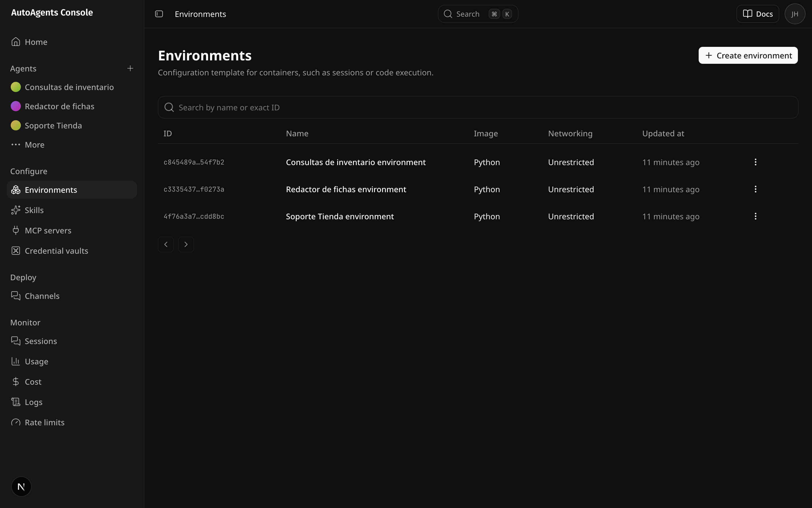Click ID 4f76a3a7…cdd8bc
This screenshot has height=508, width=812.
(x=194, y=216)
